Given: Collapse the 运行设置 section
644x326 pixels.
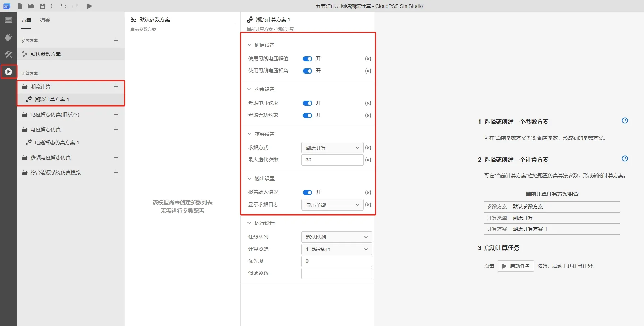Looking at the screenshot, I should pyautogui.click(x=249, y=223).
